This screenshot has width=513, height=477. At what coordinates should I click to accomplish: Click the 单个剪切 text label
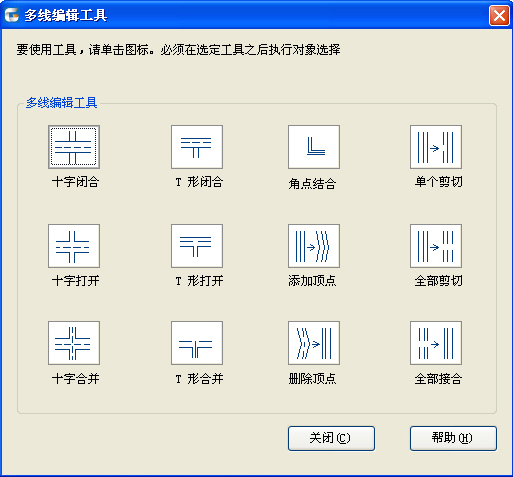point(438,182)
